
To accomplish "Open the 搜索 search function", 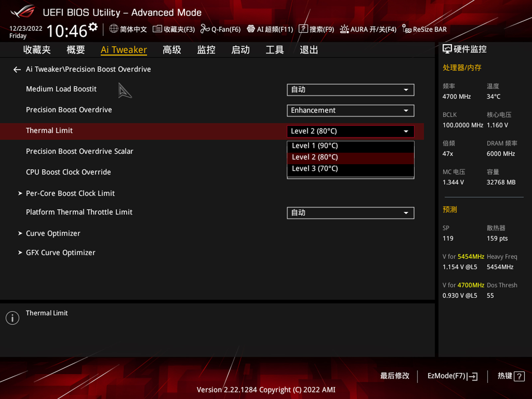I will tap(317, 29).
